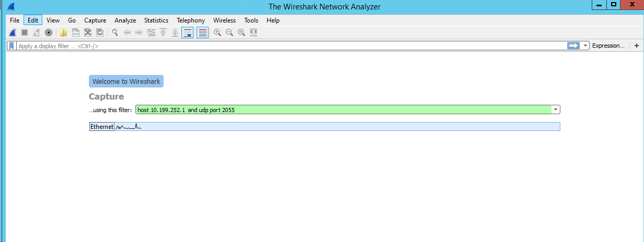The height and width of the screenshot is (242, 644).
Task: Open the Analyze menu
Action: click(125, 20)
